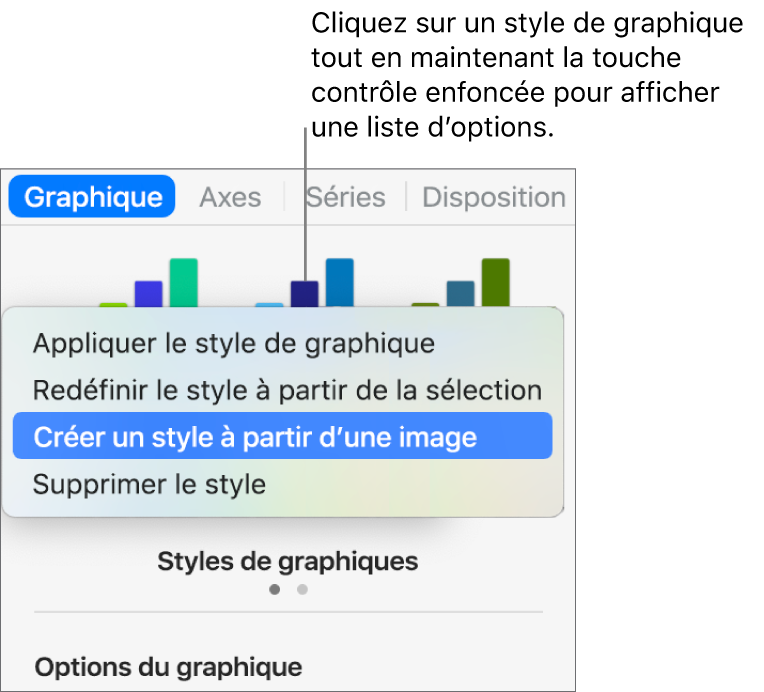Go to the Disposition tab
Screen dimensions: 764x692
coord(493,197)
